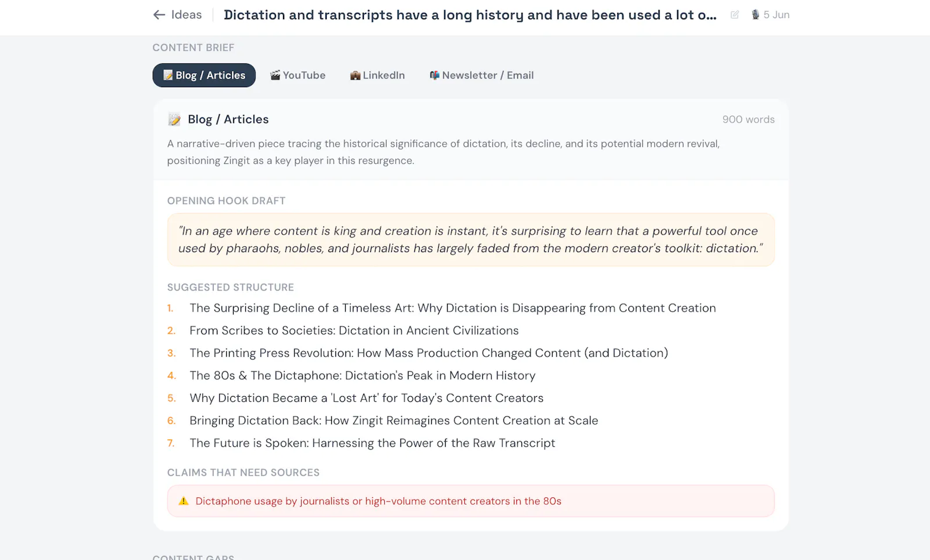The height and width of the screenshot is (560, 930).
Task: Select 'From Scribes to Societies' structure item
Action: click(354, 331)
